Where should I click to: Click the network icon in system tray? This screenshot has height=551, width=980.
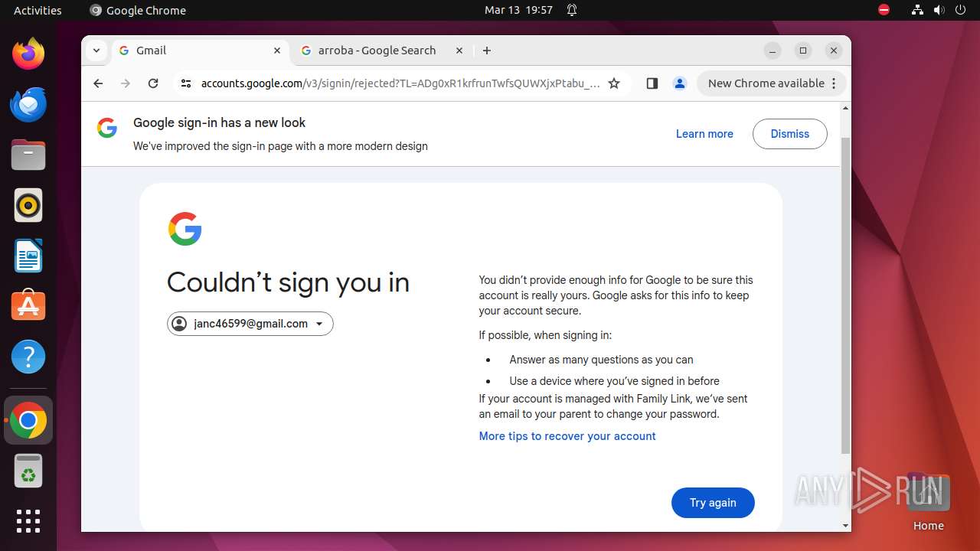tap(917, 10)
